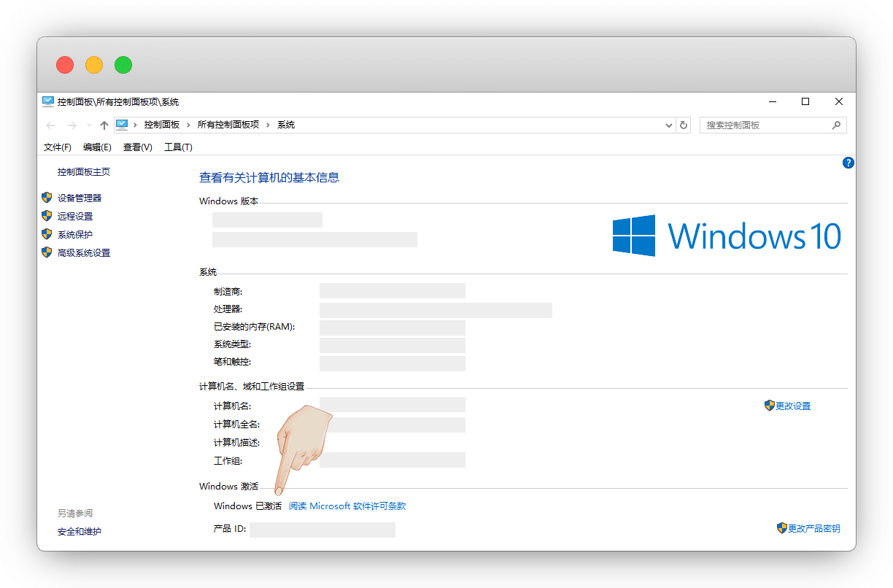This screenshot has height=588, width=893.
Task: Click the 阅读 Microsoft 软件许可条款 link
Action: [x=347, y=506]
